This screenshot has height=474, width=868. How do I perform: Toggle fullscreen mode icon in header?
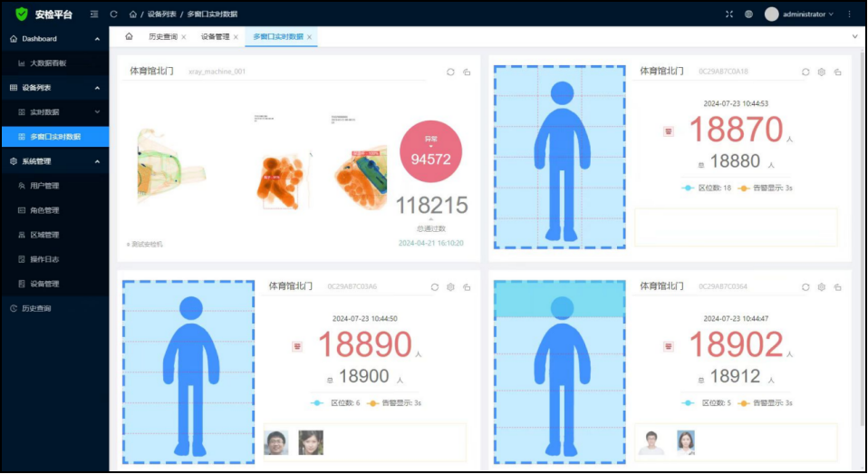[729, 15]
